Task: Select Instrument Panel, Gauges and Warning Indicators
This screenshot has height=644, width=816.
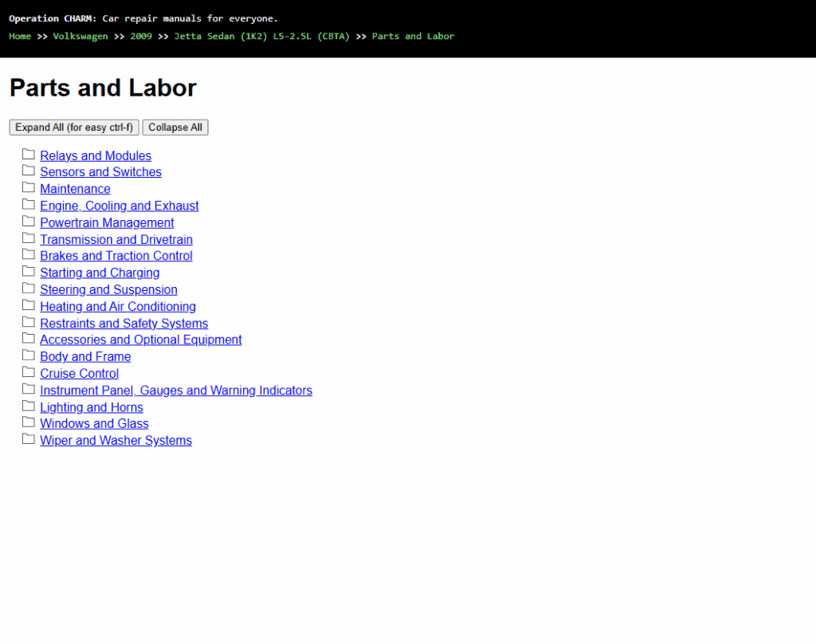Action: (175, 390)
